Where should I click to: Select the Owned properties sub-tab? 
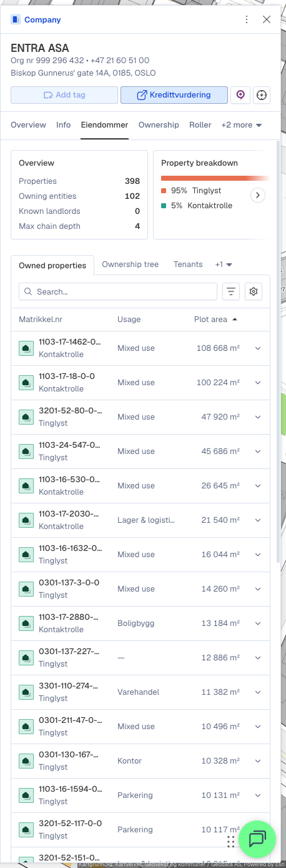click(x=52, y=265)
